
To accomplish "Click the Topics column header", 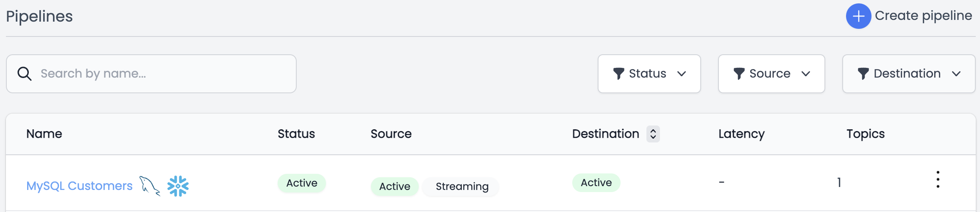I will click(x=866, y=134).
